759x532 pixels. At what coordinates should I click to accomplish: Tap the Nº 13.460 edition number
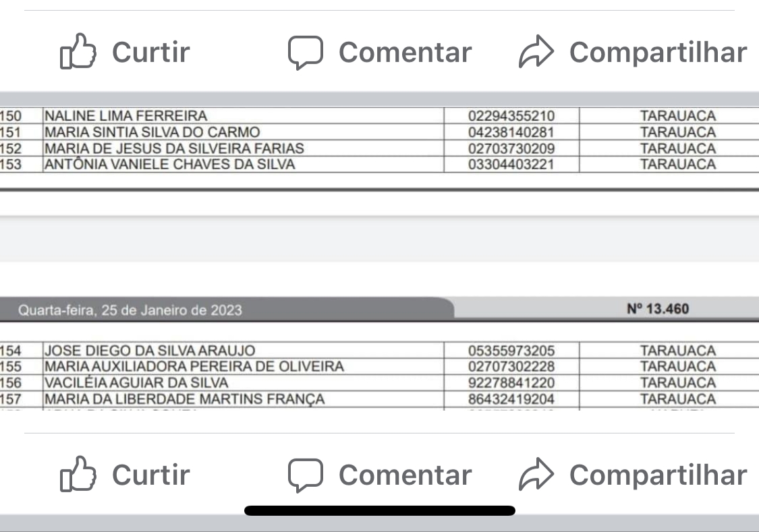click(657, 309)
